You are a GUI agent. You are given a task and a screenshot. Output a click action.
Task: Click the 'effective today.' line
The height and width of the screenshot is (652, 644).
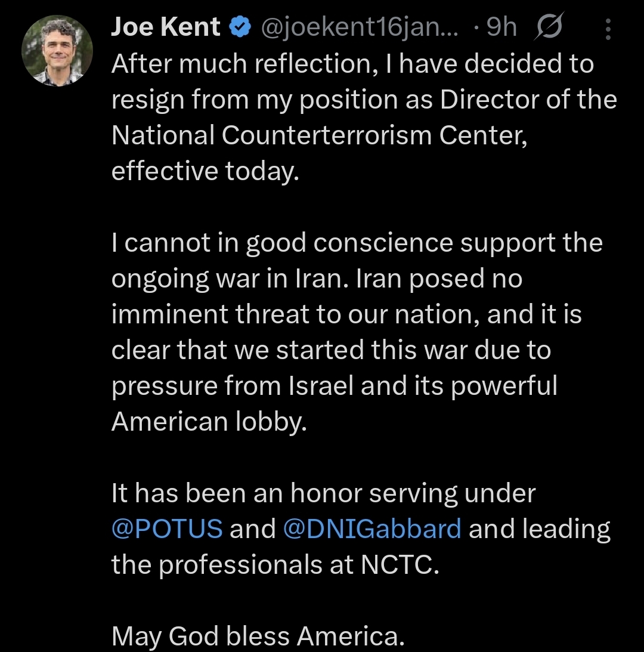click(x=203, y=171)
